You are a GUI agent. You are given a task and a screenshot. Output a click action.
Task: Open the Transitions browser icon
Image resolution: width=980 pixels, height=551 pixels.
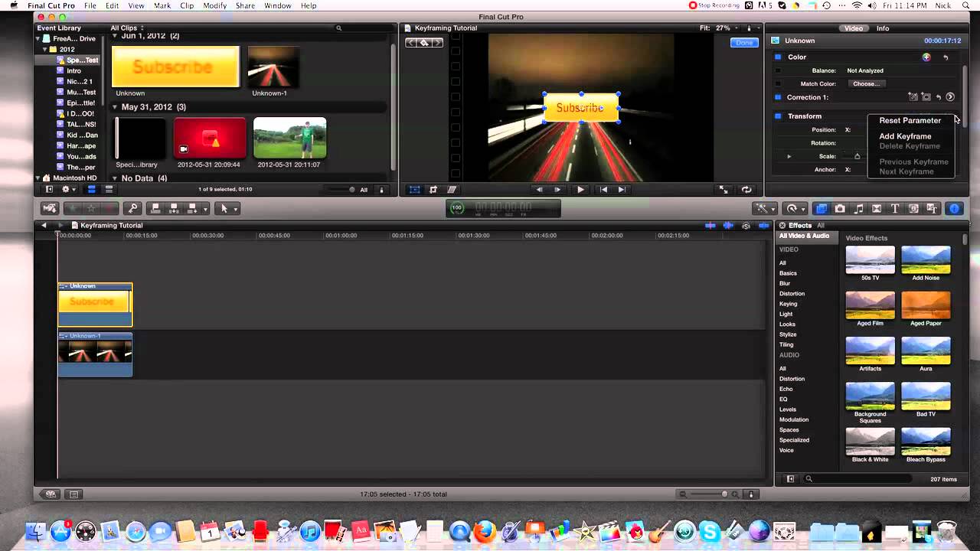pyautogui.click(x=877, y=208)
